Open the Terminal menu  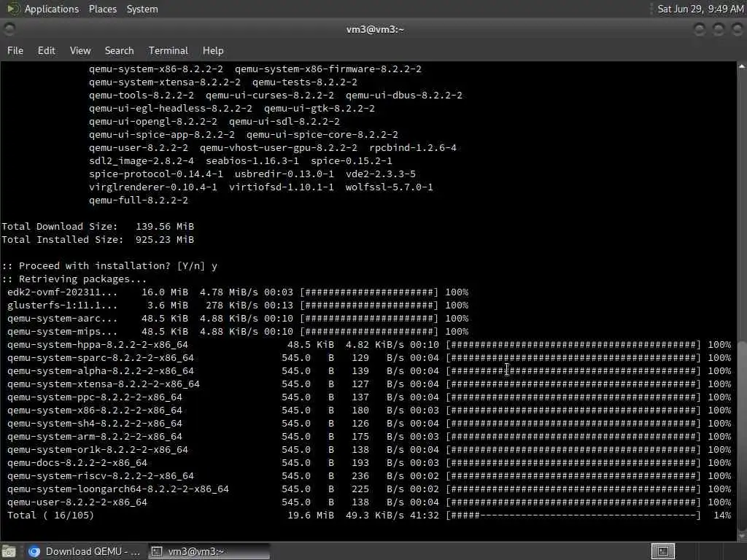(x=169, y=50)
